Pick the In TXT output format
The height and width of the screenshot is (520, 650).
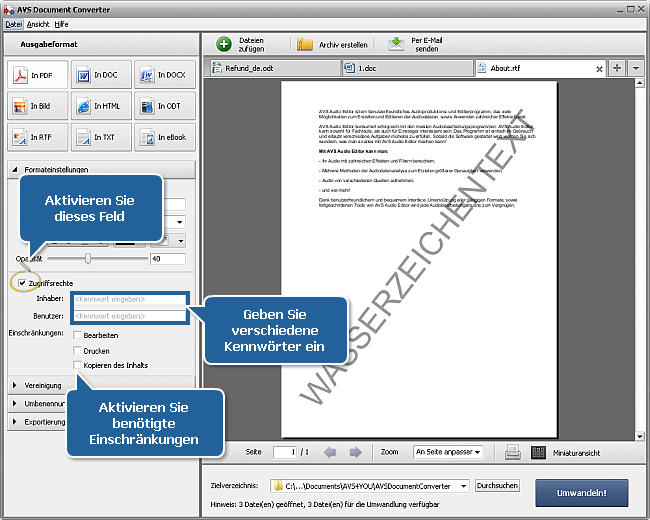[x=101, y=137]
